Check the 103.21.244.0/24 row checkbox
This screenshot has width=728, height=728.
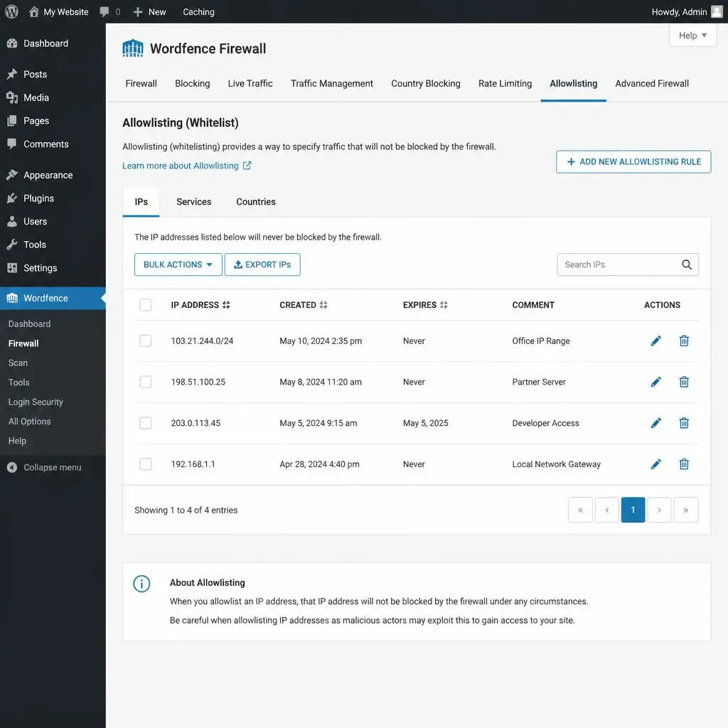[x=145, y=341]
